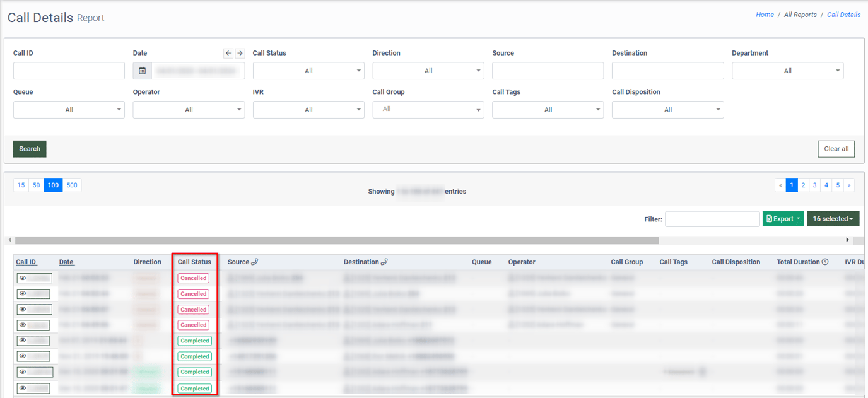Viewport: 868px width, 398px height.
Task: Open the Call Status dropdown filter
Action: [x=308, y=71]
